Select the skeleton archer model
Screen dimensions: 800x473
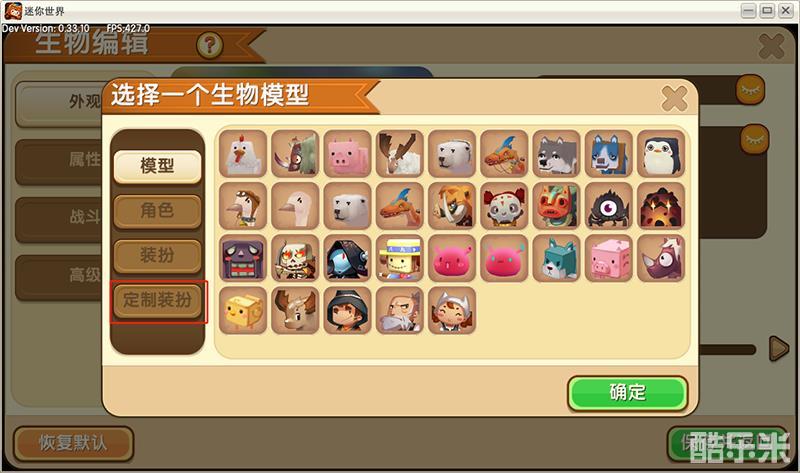(295, 258)
